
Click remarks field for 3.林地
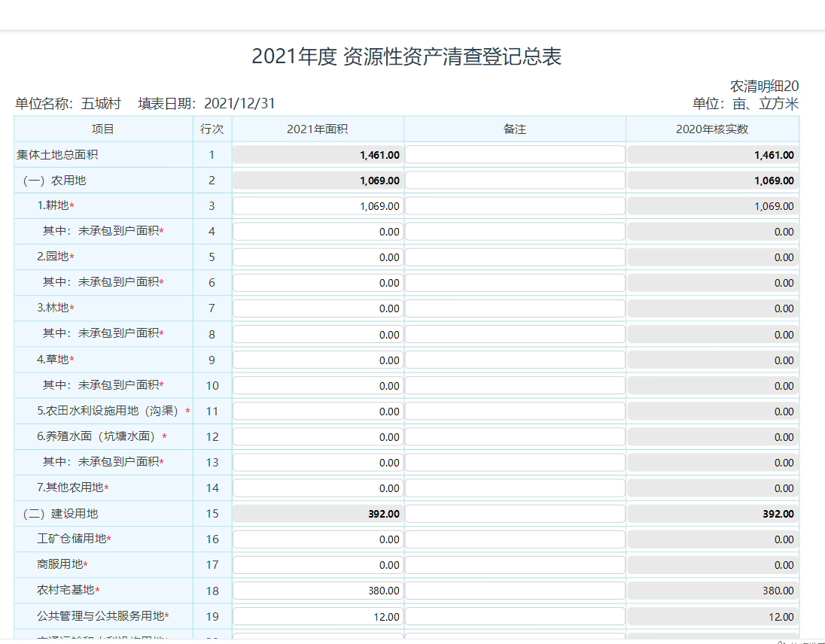(x=515, y=308)
